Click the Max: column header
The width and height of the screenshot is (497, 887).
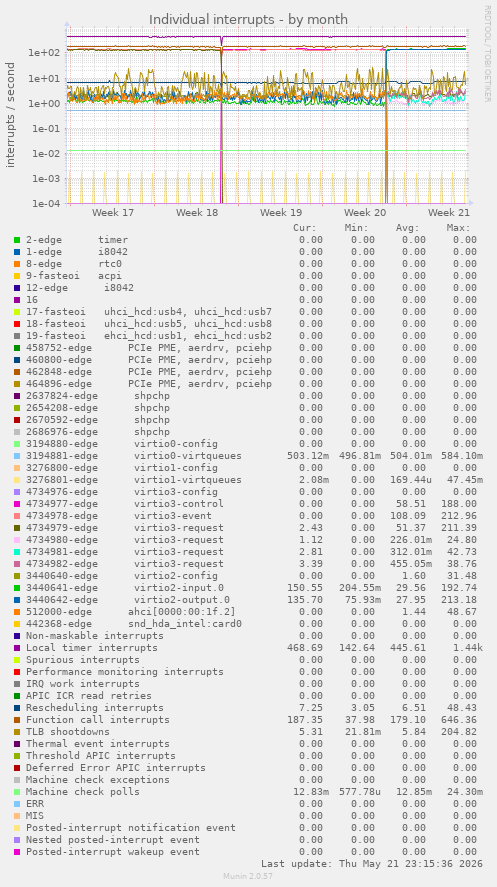click(x=459, y=228)
